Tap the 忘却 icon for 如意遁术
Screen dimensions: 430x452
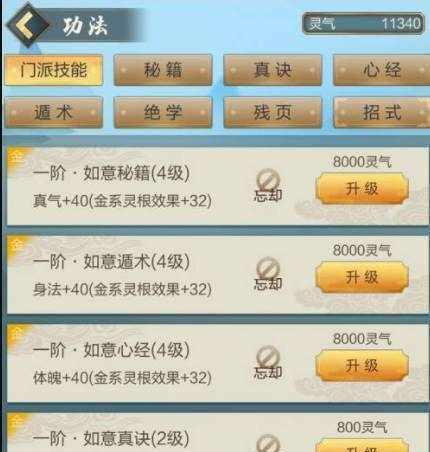click(x=268, y=274)
